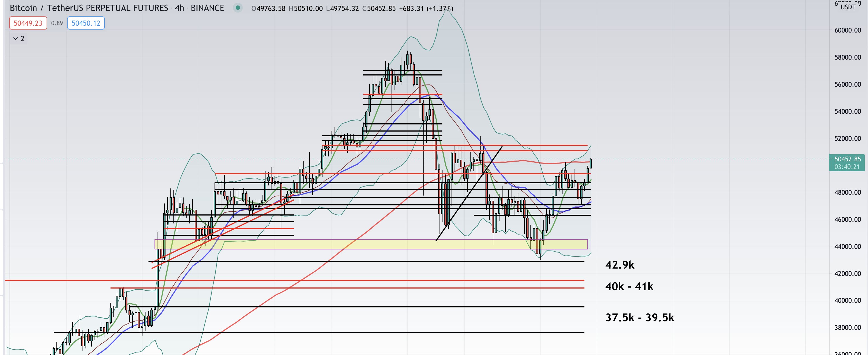Click the 38000.00 label on the price scale

point(847,327)
